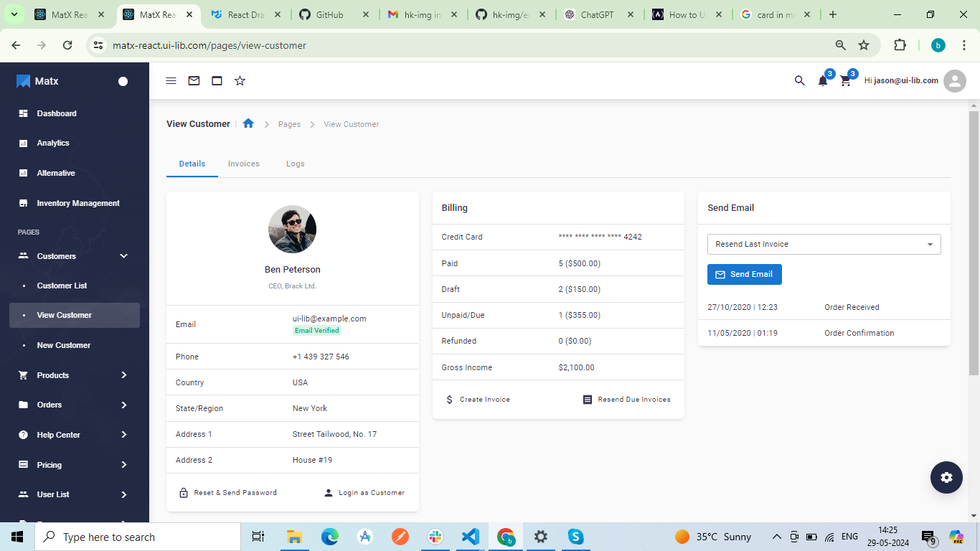Open the search icon in app header

click(800, 81)
